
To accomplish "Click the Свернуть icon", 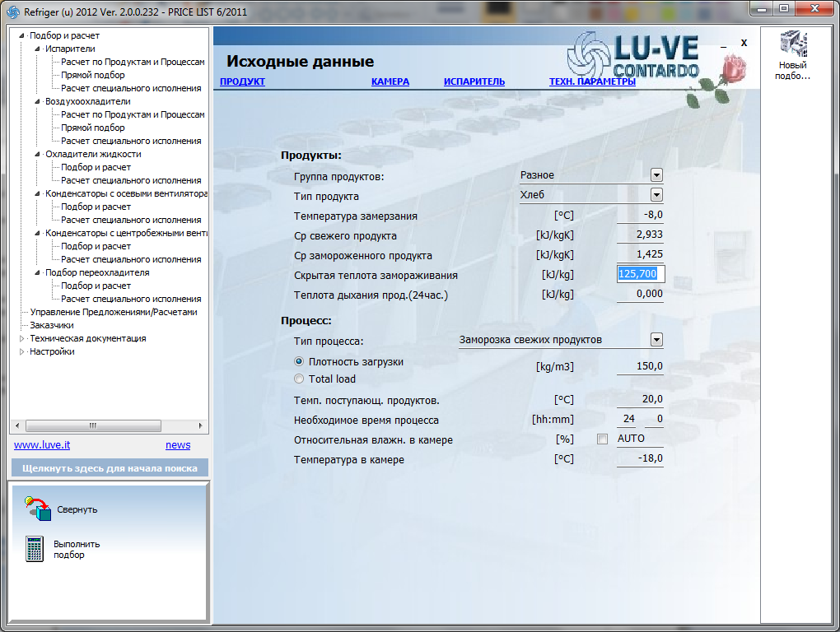I will pyautogui.click(x=38, y=509).
